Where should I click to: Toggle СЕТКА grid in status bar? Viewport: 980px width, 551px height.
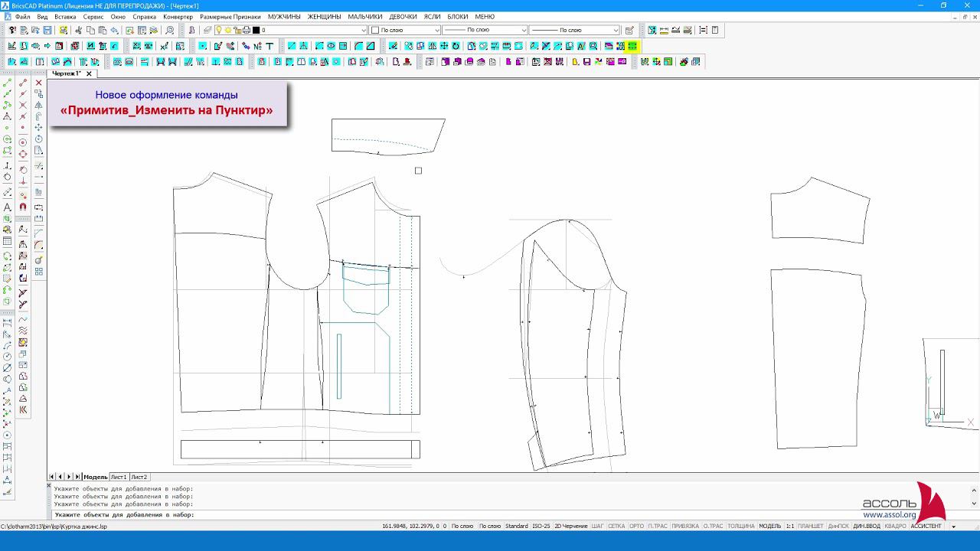click(x=616, y=527)
